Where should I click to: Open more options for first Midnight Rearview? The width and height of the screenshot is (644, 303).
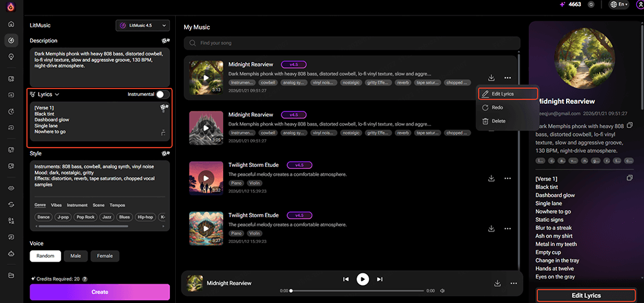[507, 77]
